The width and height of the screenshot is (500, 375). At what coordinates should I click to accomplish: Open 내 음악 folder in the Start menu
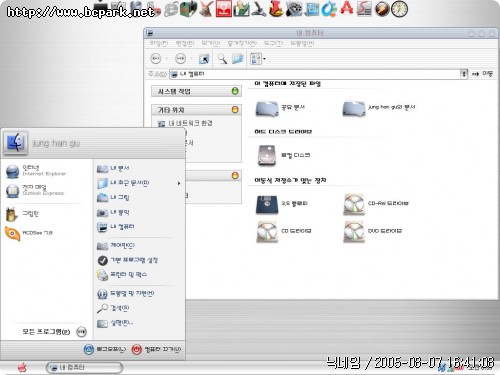pyautogui.click(x=113, y=212)
